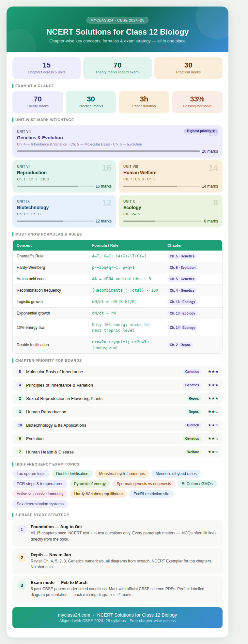Select the EcoRI restriction site chip
248x644 pixels.
(151, 494)
